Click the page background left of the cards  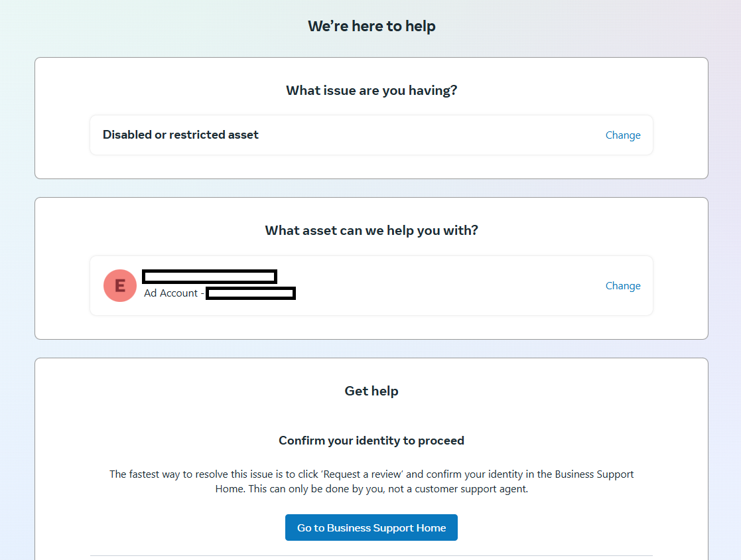coord(17,283)
